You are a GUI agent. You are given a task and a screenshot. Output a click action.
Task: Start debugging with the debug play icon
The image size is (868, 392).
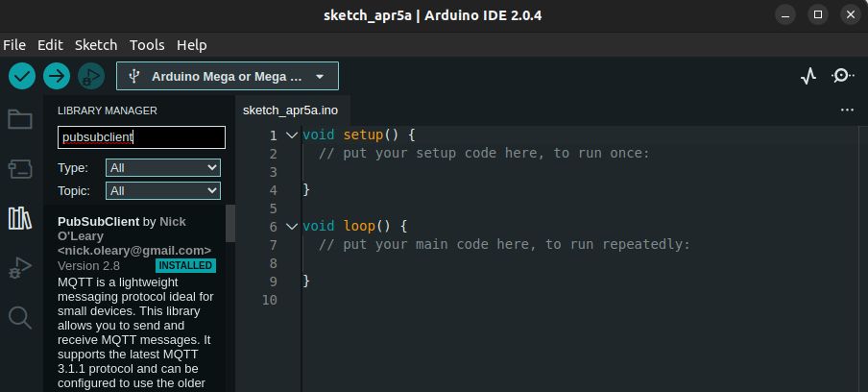pyautogui.click(x=91, y=76)
